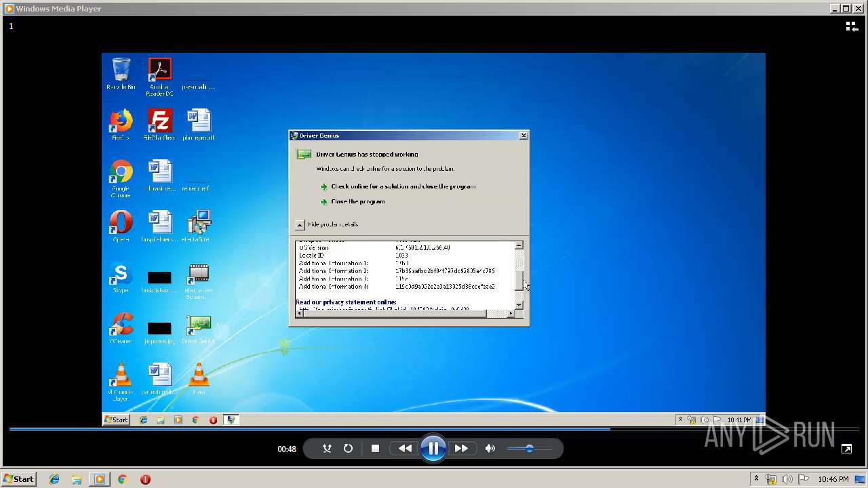Open Google Chrome from the taskbar
This screenshot has width=868, height=488.
pos(122,479)
